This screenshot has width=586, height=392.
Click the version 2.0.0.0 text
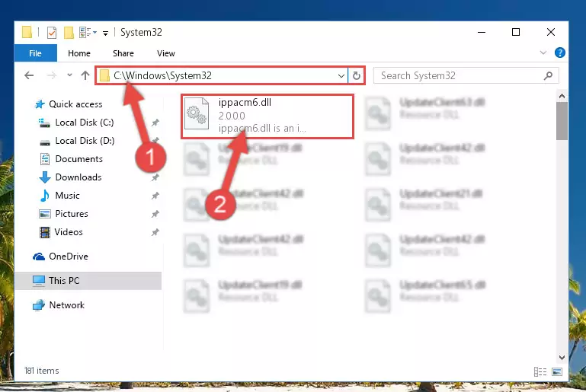232,116
